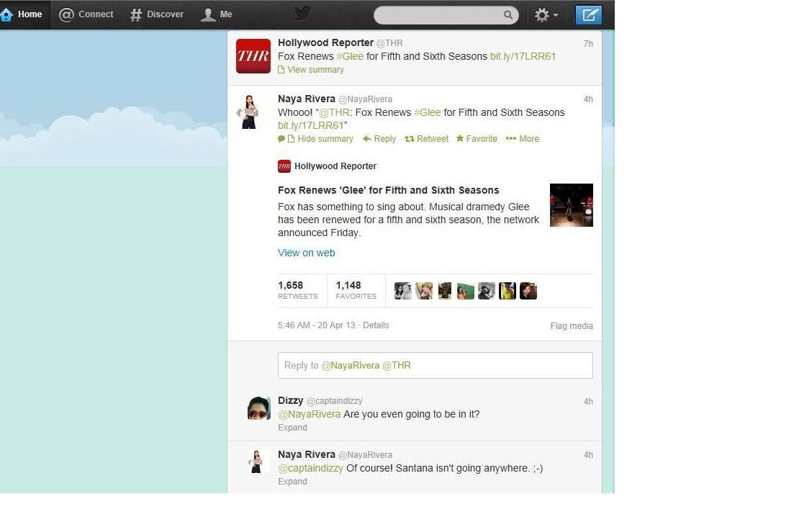Reply to Naya Rivera's tweet
This screenshot has height=509, width=812.
pos(379,139)
